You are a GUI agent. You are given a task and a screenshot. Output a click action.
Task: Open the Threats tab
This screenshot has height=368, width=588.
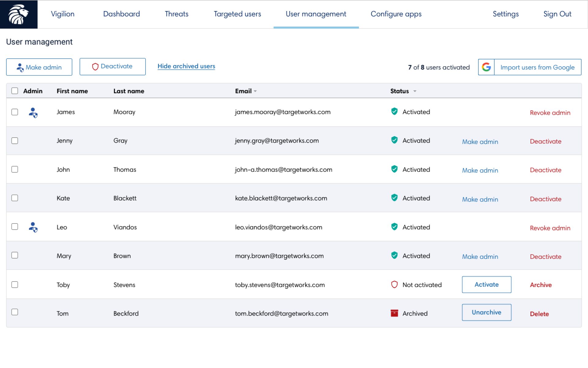click(x=176, y=14)
